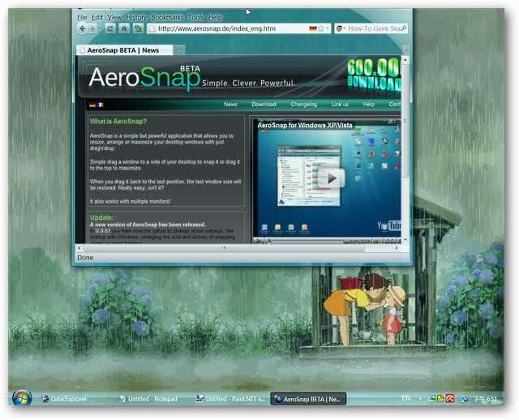Image resolution: width=519 pixels, height=420 pixels.
Task: Click the 'Done' status bar text
Action: (85, 258)
